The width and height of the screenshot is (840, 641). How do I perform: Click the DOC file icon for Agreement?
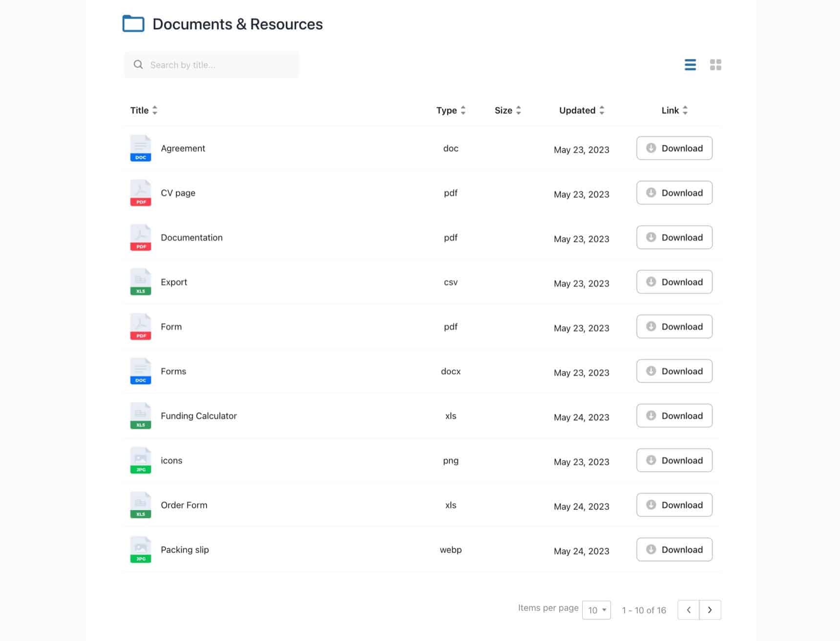pyautogui.click(x=140, y=148)
